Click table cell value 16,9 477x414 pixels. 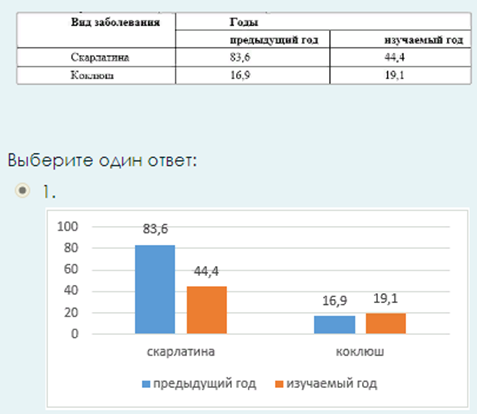tap(240, 75)
